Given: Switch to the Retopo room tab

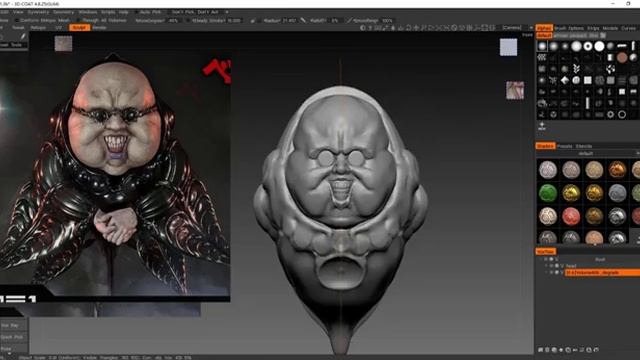Looking at the screenshot, I should point(38,28).
